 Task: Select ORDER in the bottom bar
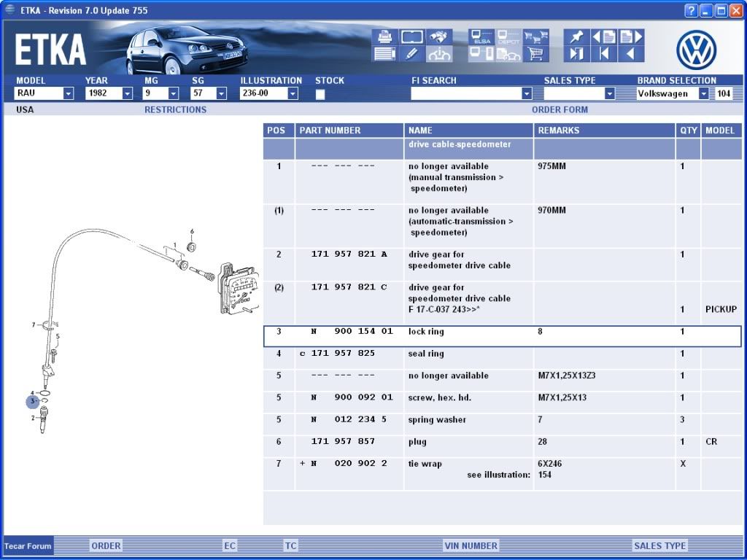(x=106, y=545)
